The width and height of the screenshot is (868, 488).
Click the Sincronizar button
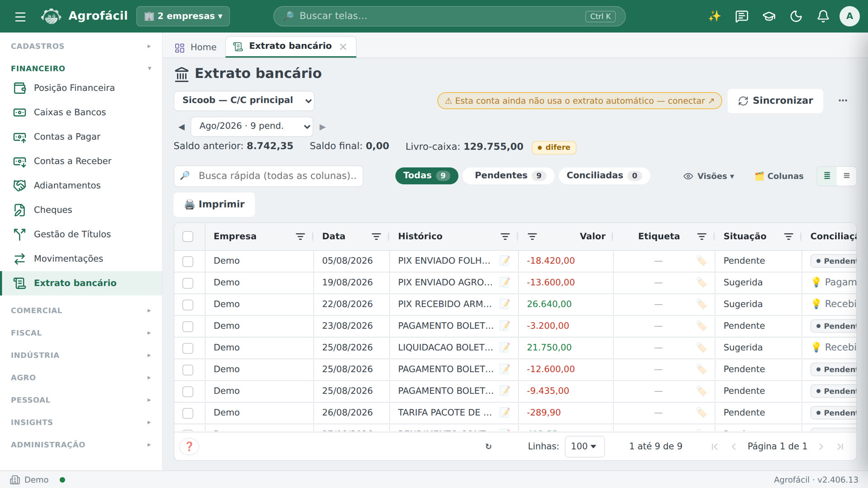click(775, 101)
